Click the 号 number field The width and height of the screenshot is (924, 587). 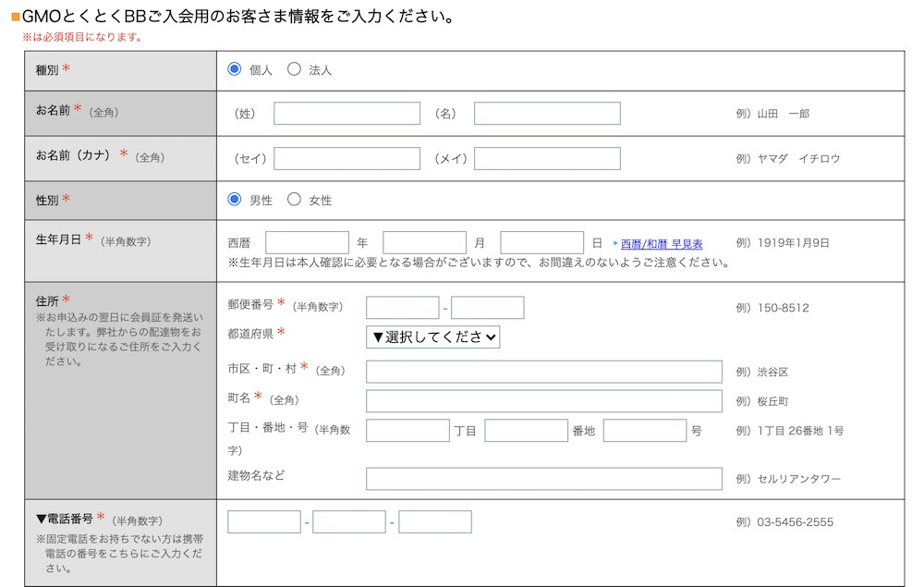pos(645,431)
